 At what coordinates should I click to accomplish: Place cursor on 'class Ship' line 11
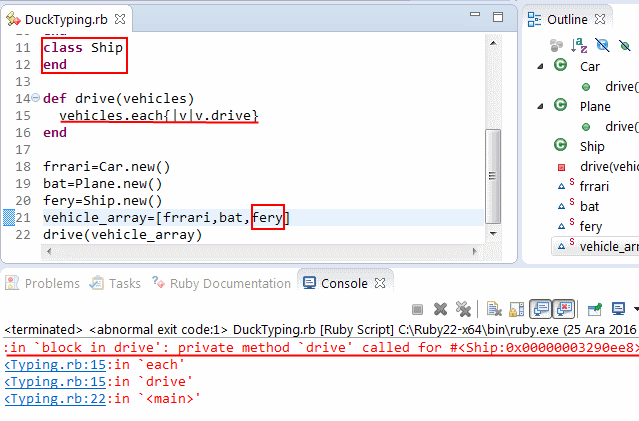(83, 48)
